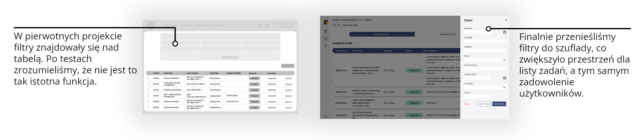Click the app logo in the dark sidebar
This screenshot has width=644, height=140.
point(326,22)
